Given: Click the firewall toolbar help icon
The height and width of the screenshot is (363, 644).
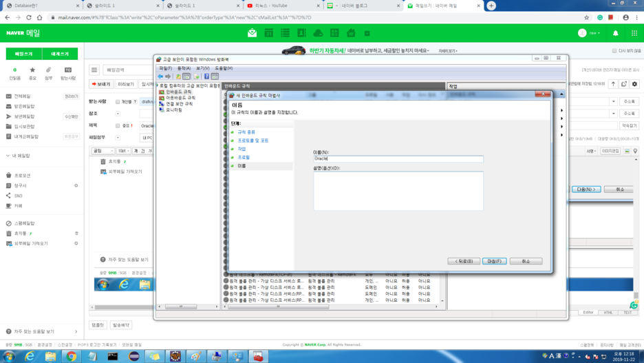Looking at the screenshot, I should pos(206,76).
